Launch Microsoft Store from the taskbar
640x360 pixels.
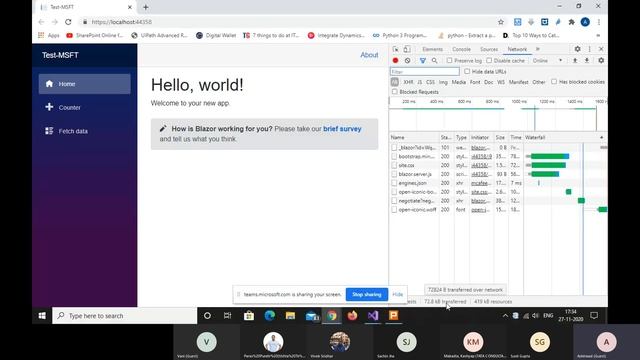(x=249, y=316)
